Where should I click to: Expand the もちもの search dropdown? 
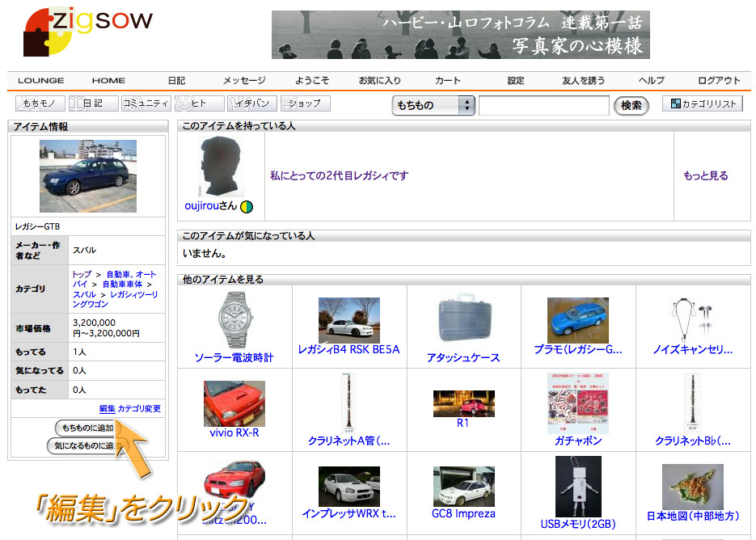tap(433, 105)
